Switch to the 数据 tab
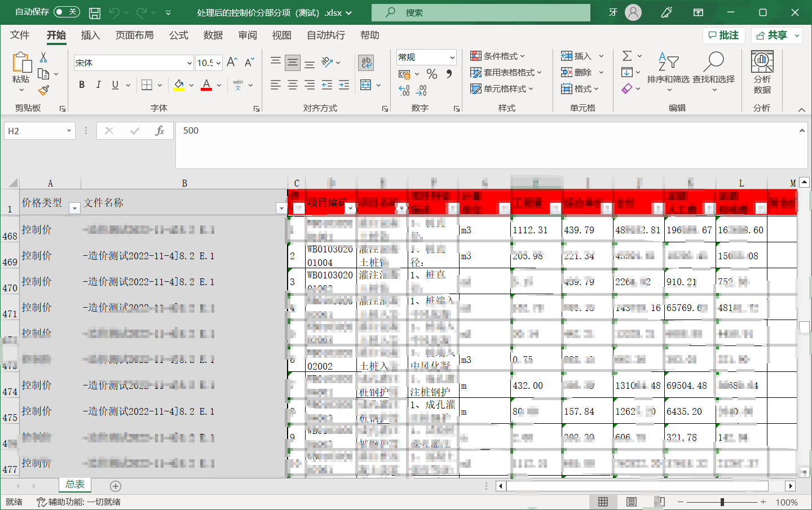812x510 pixels. click(213, 35)
